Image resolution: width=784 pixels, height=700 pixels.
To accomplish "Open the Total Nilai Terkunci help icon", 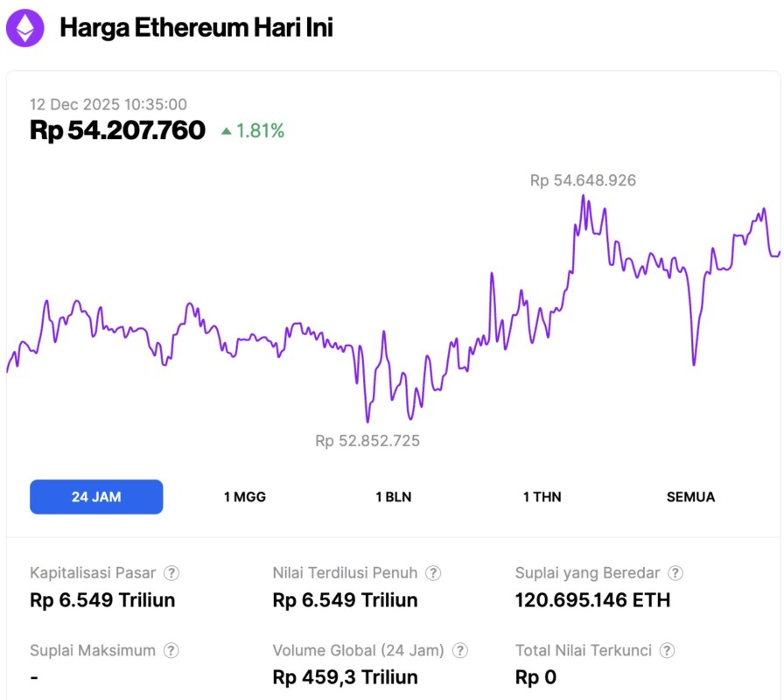I will [668, 650].
